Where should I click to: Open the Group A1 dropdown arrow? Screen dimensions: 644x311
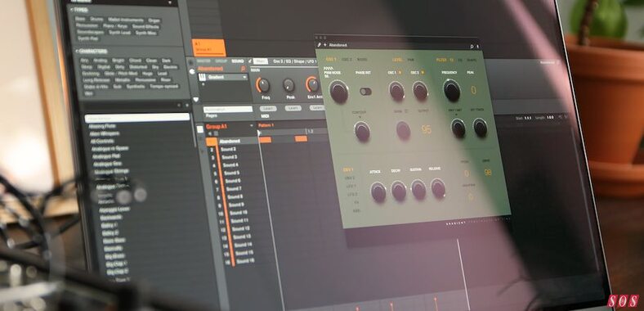click(x=252, y=125)
